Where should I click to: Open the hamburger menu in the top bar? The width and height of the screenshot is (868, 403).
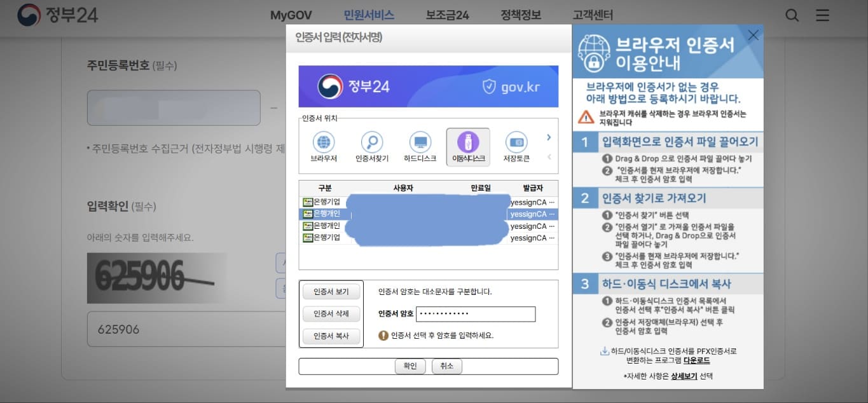tap(822, 15)
